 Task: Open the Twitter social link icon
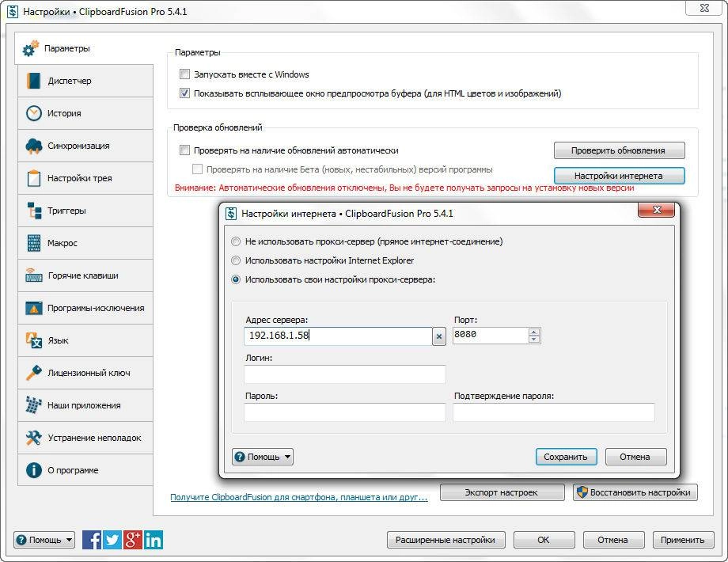click(112, 540)
